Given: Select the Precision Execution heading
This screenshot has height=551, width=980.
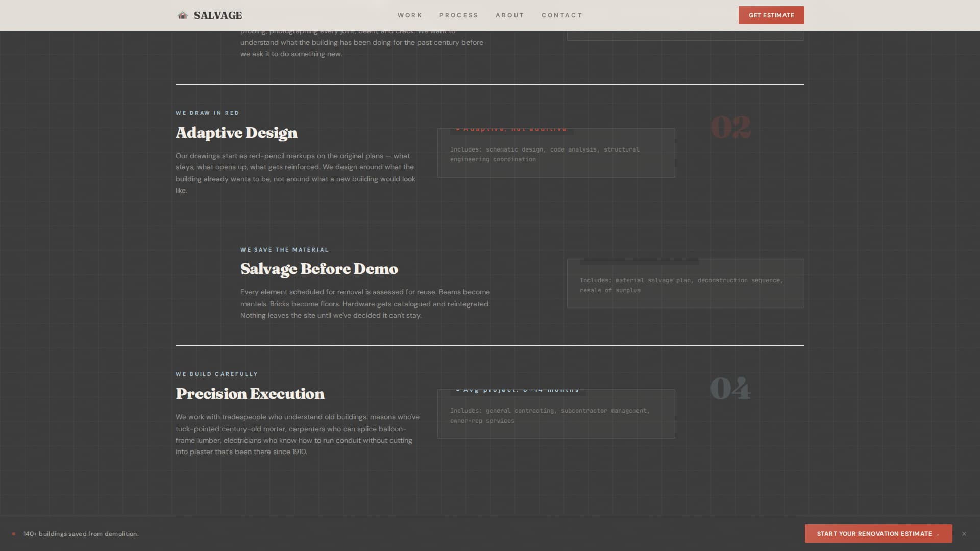Looking at the screenshot, I should click(250, 394).
